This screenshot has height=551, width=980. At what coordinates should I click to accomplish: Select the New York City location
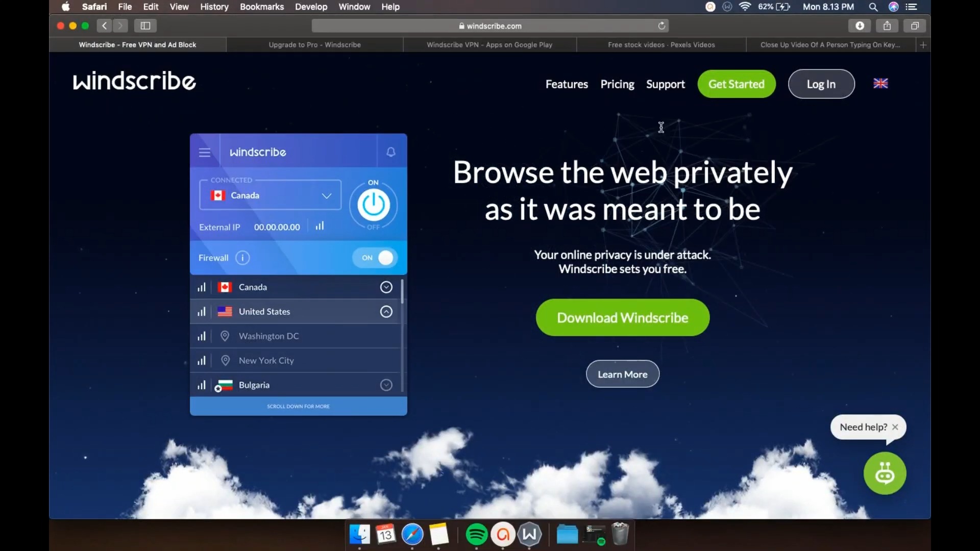[x=266, y=361]
